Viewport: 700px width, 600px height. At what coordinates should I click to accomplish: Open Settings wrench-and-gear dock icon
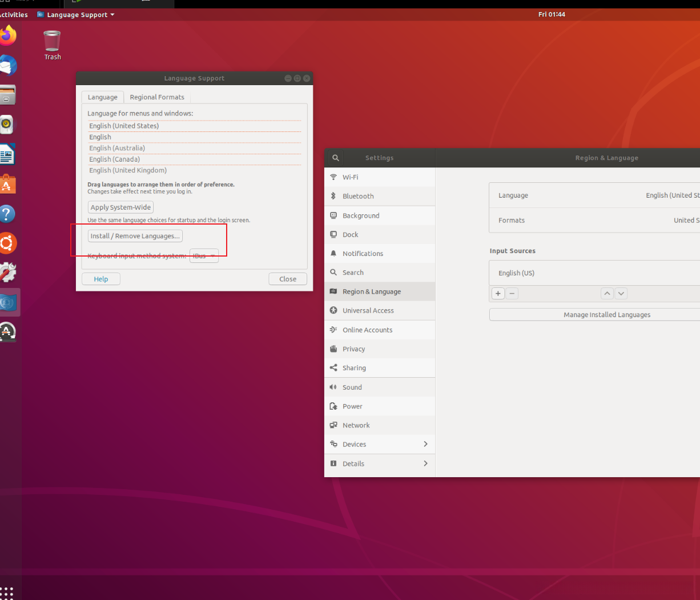(x=7, y=273)
